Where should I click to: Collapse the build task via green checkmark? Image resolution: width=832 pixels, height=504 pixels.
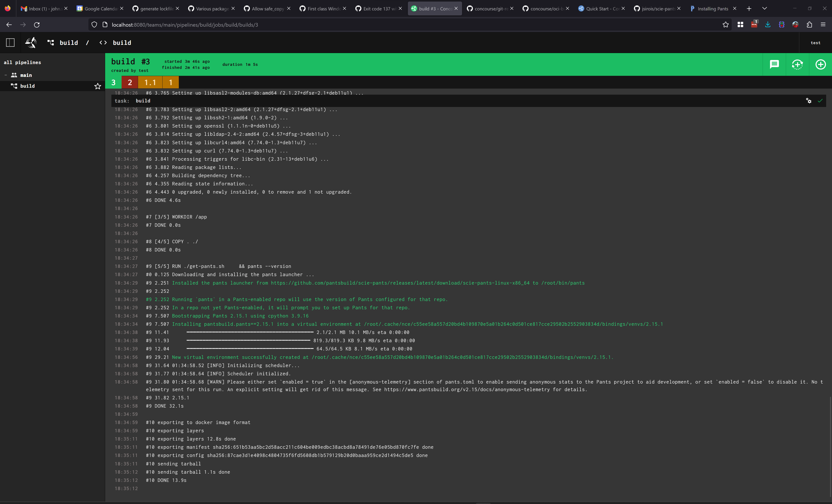(x=821, y=101)
